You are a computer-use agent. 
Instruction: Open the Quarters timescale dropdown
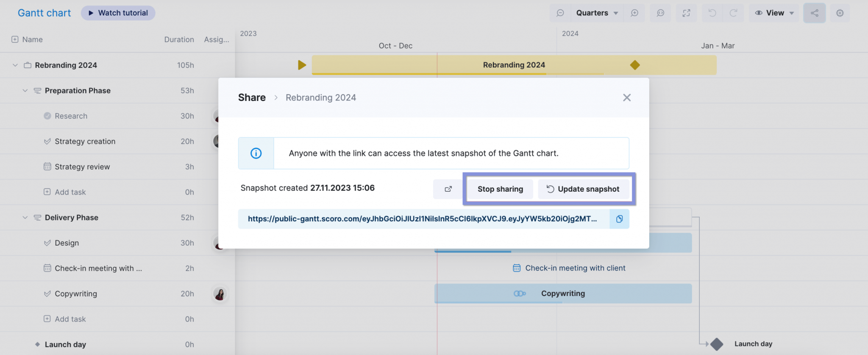(597, 13)
